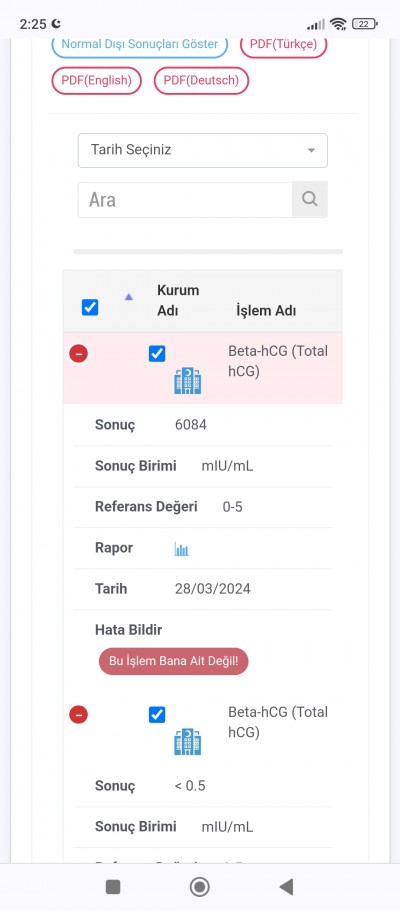Viewport: 400px width, 911px height.
Task: Click Bu İşlem Bana Ait Değil! button
Action: coord(173,661)
